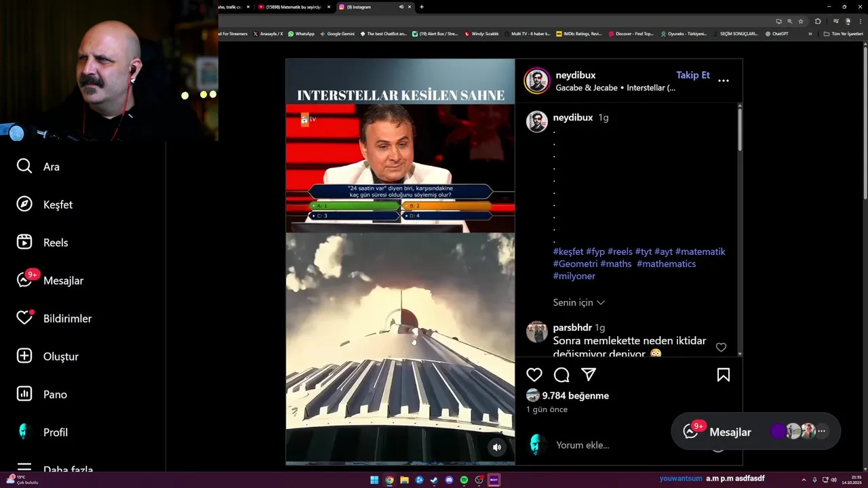Screen dimensions: 868x488
Task: Bookmark this page with star icon
Action: coord(801,21)
